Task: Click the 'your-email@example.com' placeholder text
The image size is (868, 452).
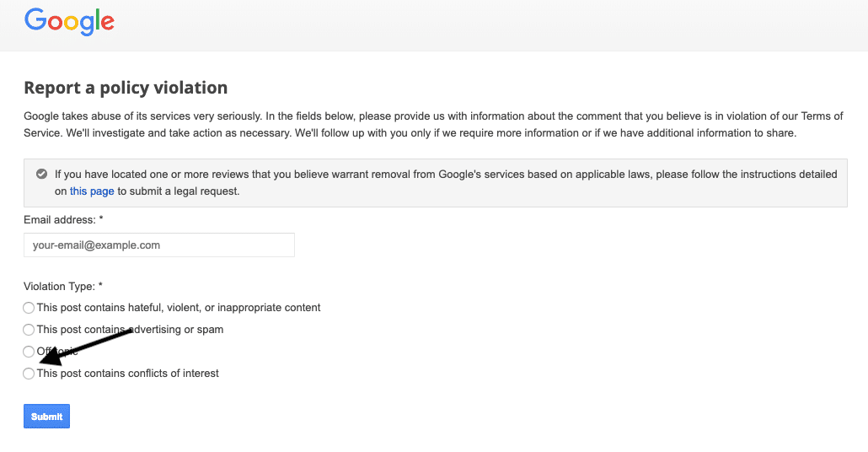Action: tap(96, 245)
